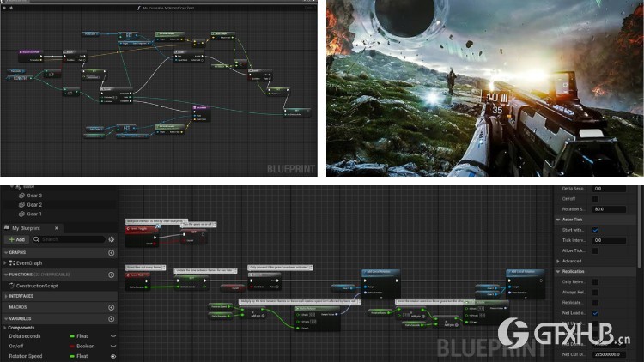Collapse the VARIABLES section

pos(6,319)
